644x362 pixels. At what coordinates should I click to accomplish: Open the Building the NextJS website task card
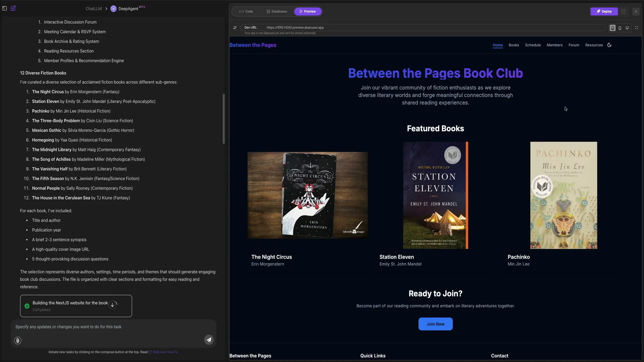tap(76, 306)
